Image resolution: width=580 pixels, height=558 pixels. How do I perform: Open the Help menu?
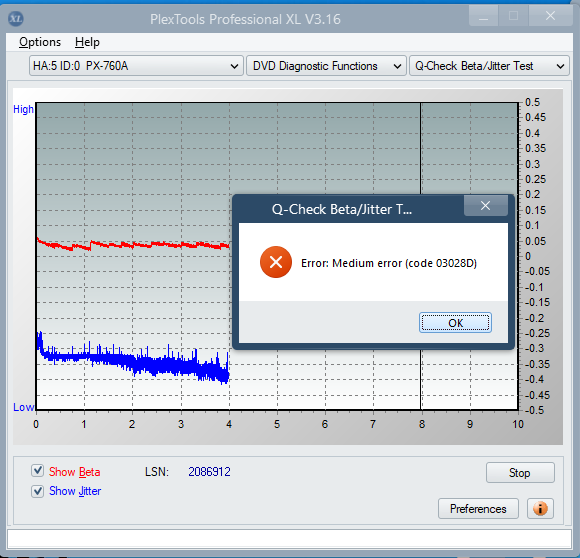pyautogui.click(x=87, y=42)
